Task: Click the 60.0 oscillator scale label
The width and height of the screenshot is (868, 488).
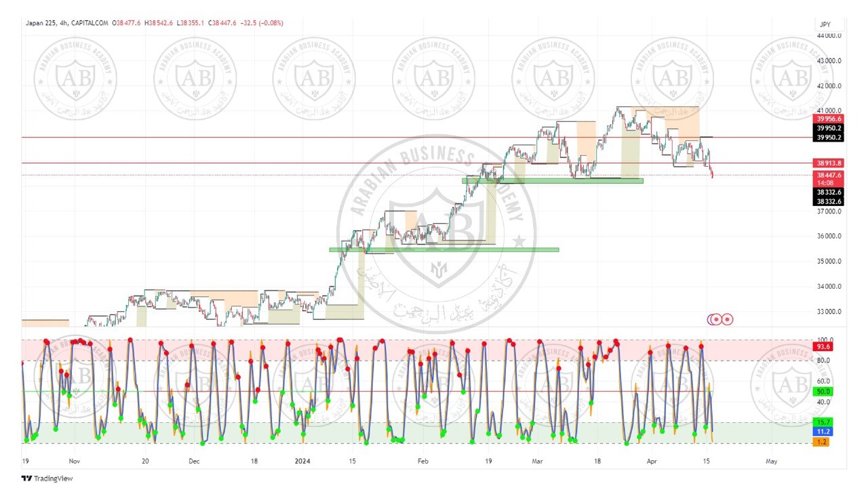Action: click(x=823, y=382)
